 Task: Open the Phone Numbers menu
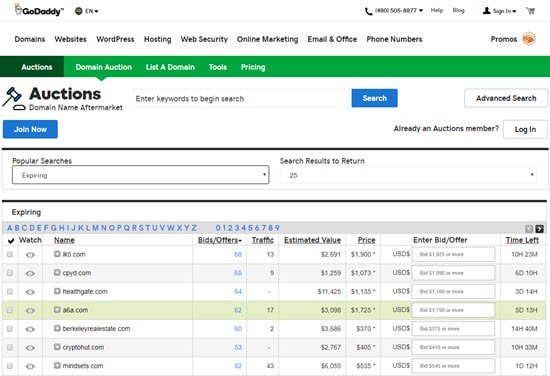394,39
